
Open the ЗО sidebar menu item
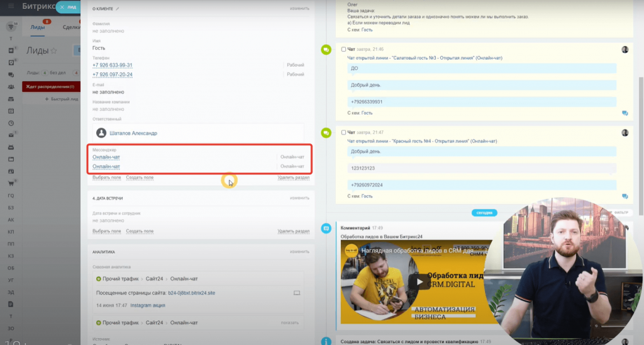tap(11, 328)
